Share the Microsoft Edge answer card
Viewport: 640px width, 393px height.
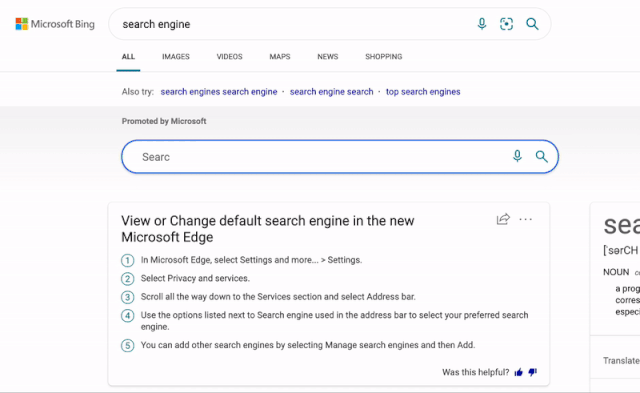[x=503, y=219]
